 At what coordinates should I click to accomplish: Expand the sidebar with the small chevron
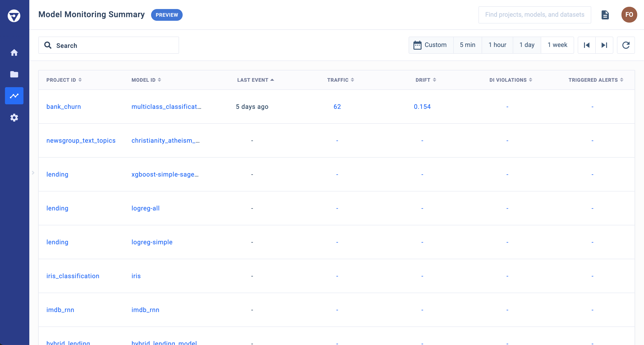pyautogui.click(x=33, y=173)
